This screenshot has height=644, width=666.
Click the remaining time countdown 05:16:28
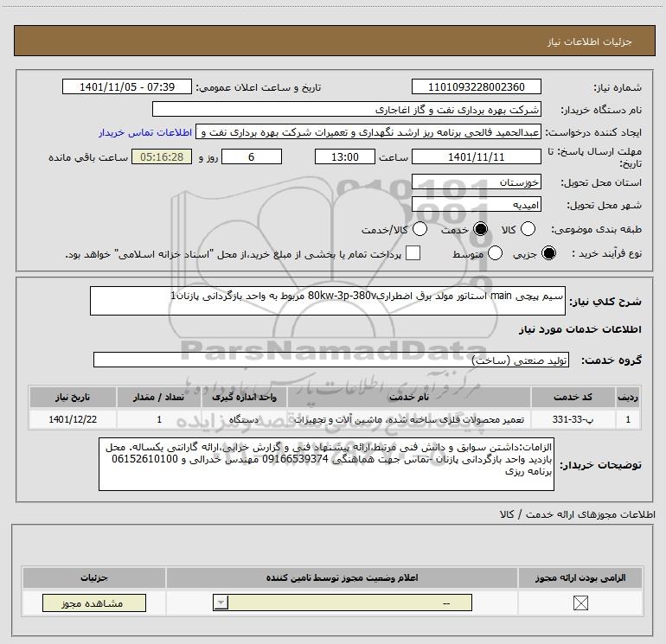coord(162,157)
